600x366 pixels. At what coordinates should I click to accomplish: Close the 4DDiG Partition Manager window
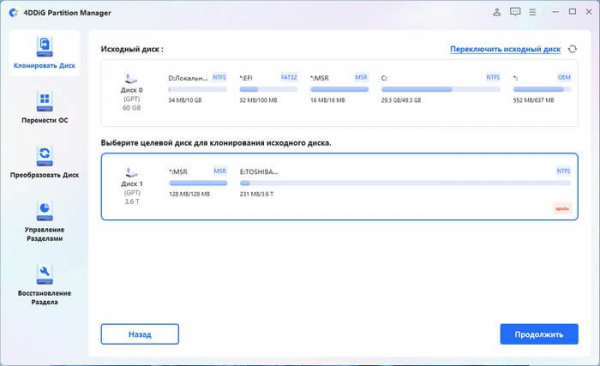[x=589, y=12]
